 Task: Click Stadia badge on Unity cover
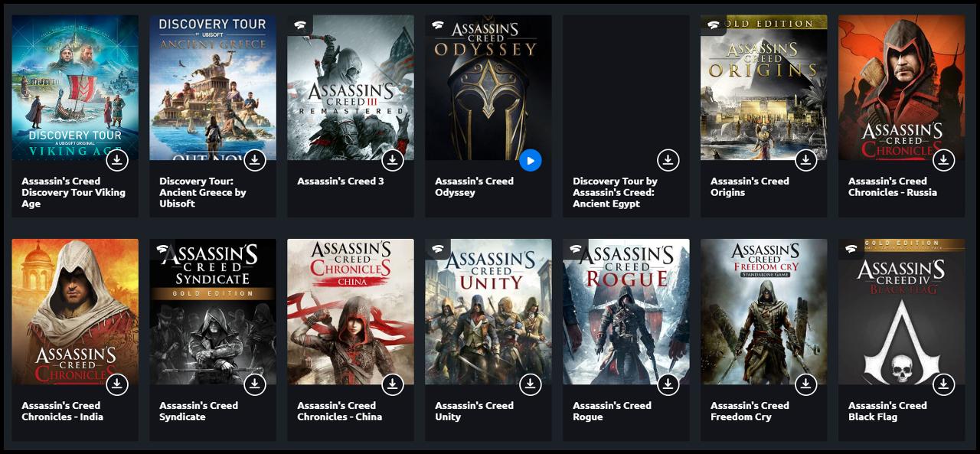click(437, 250)
